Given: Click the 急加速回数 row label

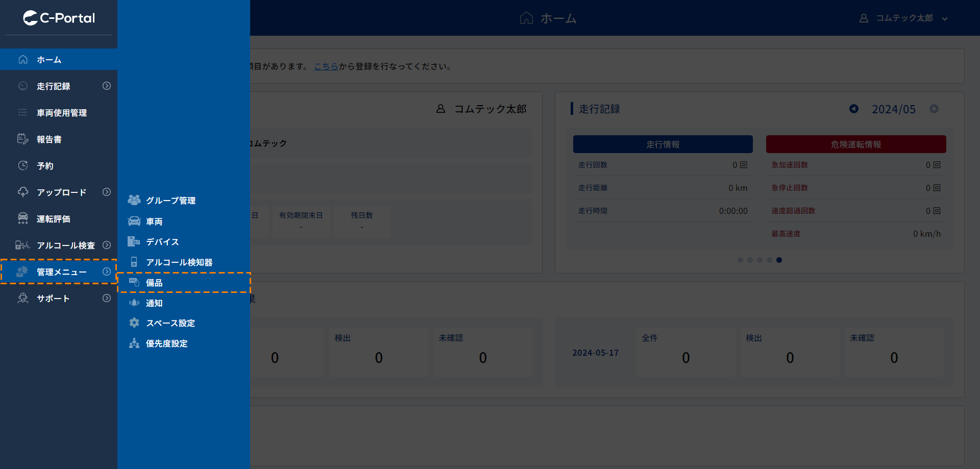Looking at the screenshot, I should (789, 165).
